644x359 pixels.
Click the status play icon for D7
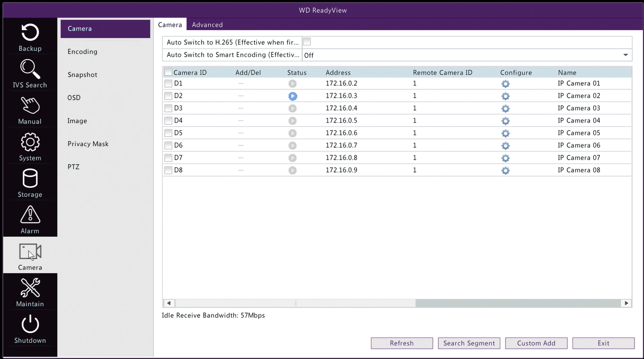[x=292, y=158]
